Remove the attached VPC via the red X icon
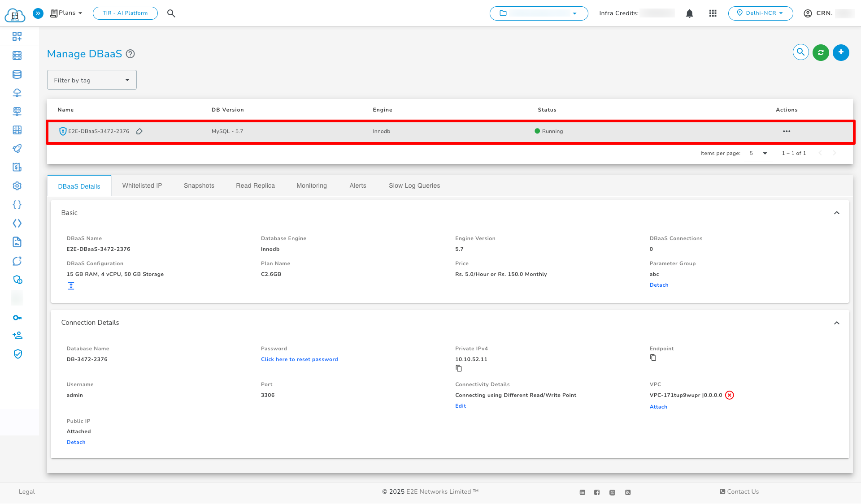This screenshot has height=504, width=861. click(730, 395)
